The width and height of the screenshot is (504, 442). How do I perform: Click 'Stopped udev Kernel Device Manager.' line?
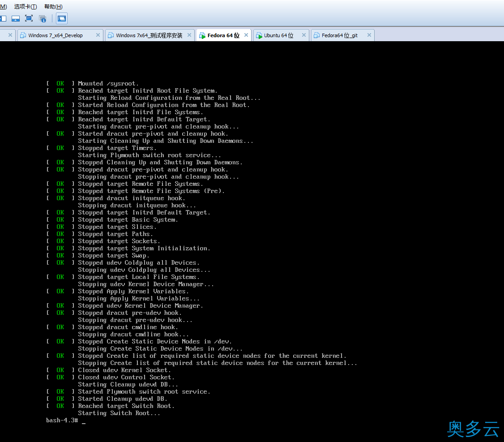tap(141, 305)
